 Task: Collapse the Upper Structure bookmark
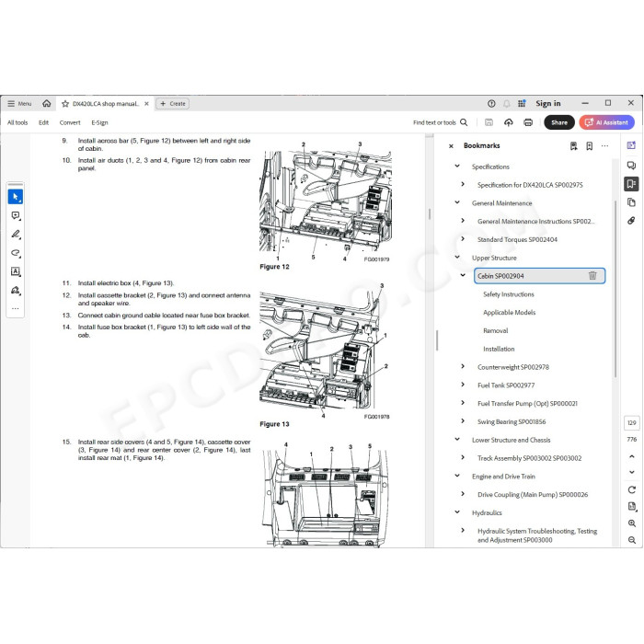[457, 257]
